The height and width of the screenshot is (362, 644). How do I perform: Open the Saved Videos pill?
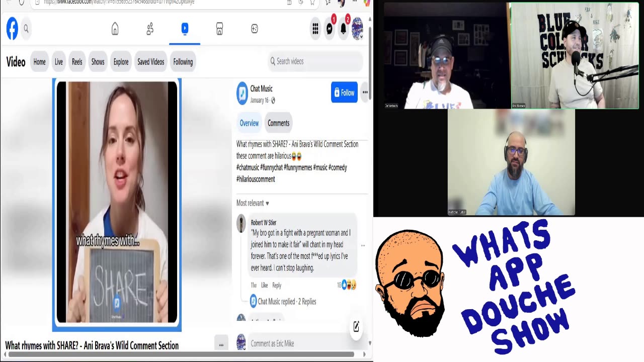(151, 62)
